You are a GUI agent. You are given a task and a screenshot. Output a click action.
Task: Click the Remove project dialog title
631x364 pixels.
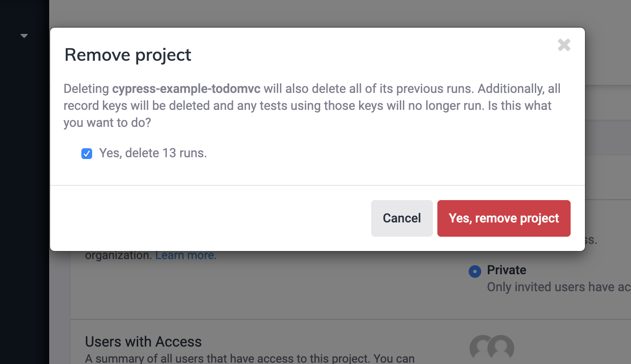(x=128, y=54)
